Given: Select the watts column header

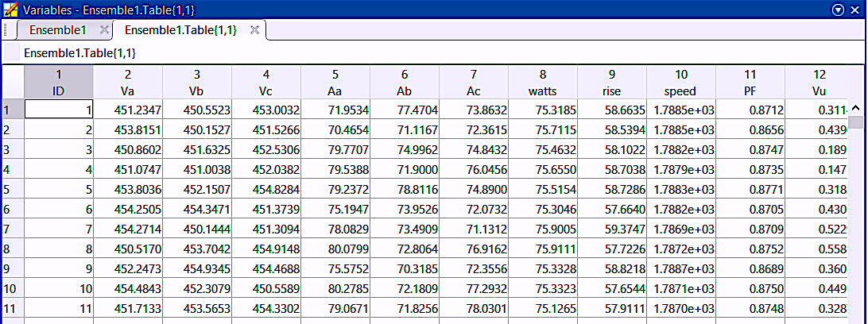Looking at the screenshot, I should point(543,83).
